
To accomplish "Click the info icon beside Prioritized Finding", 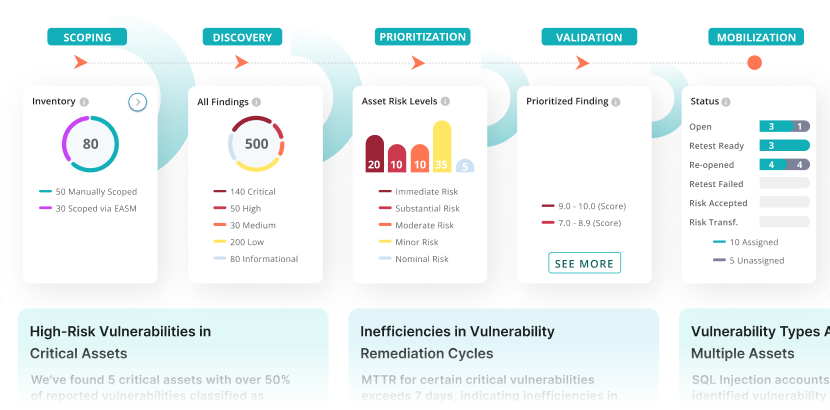I will (616, 102).
